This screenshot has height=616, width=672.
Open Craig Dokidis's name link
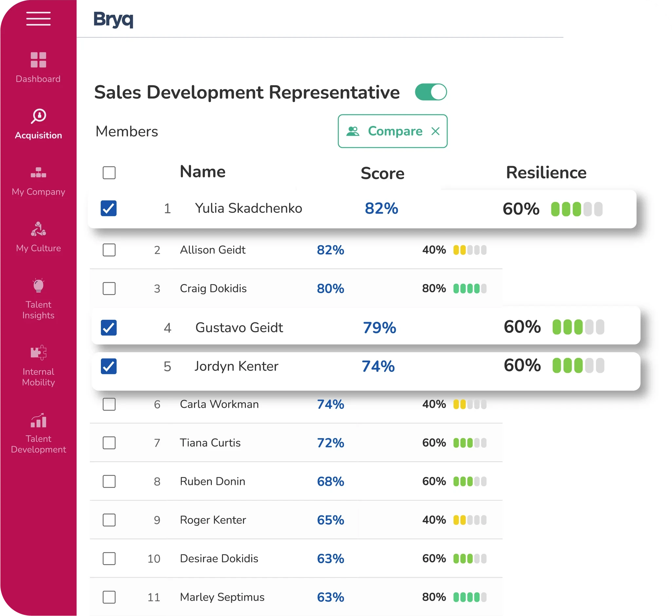coord(213,288)
